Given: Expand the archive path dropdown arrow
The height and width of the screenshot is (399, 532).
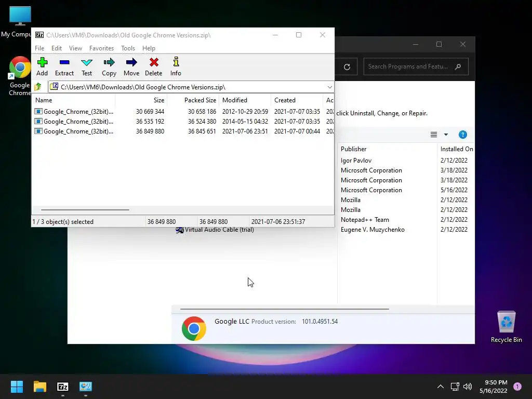Looking at the screenshot, I should pyautogui.click(x=329, y=87).
